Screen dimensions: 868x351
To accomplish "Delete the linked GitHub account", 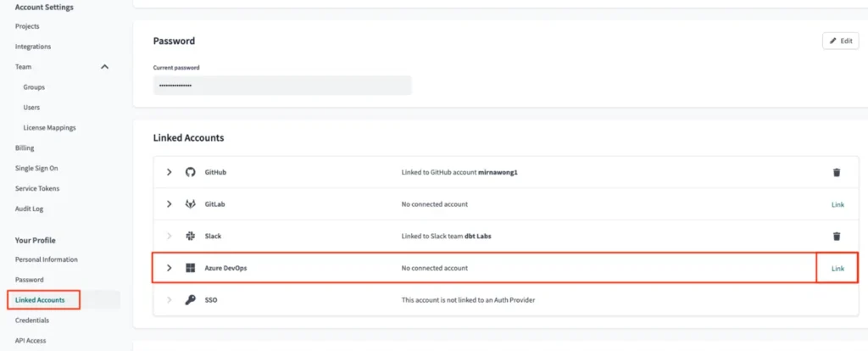I will 837,172.
